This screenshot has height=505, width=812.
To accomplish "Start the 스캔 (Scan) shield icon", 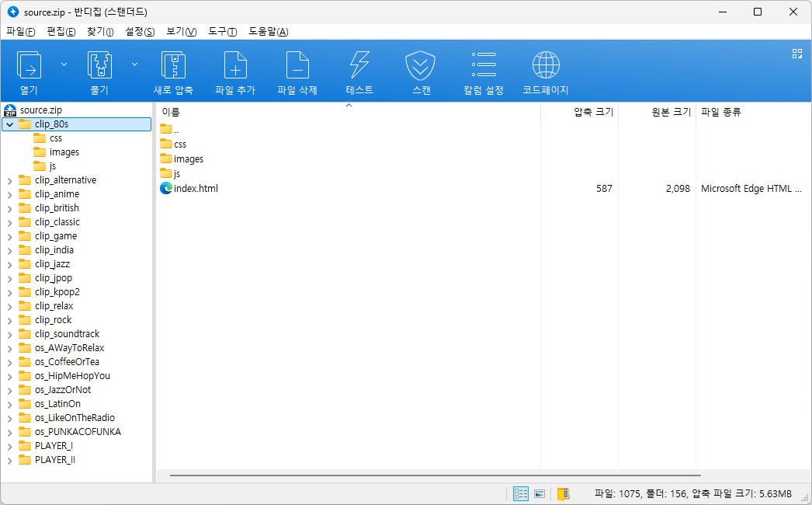I will [x=420, y=64].
